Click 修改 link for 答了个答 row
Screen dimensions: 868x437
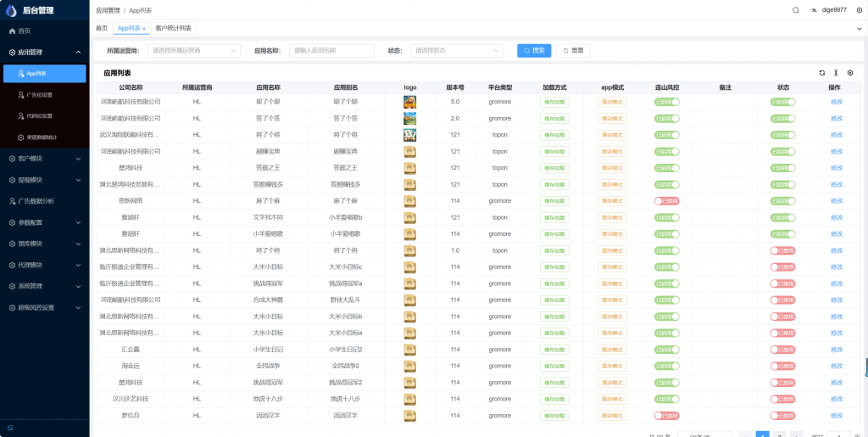coord(837,118)
